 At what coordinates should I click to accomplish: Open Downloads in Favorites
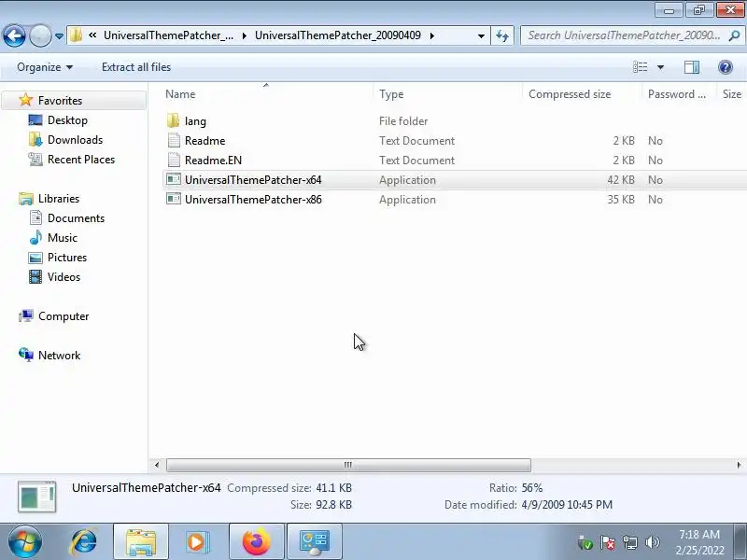pyautogui.click(x=75, y=140)
